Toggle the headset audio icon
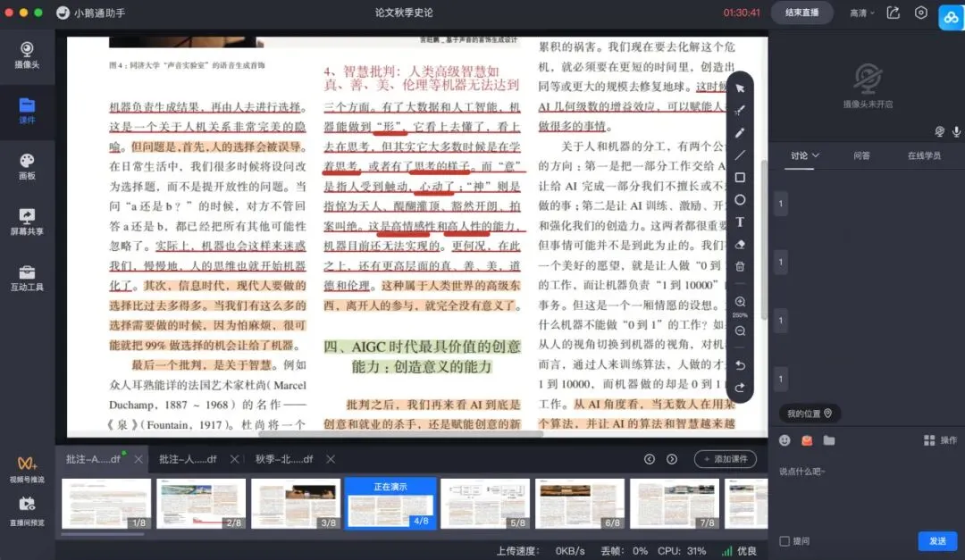965x560 pixels. (940, 131)
